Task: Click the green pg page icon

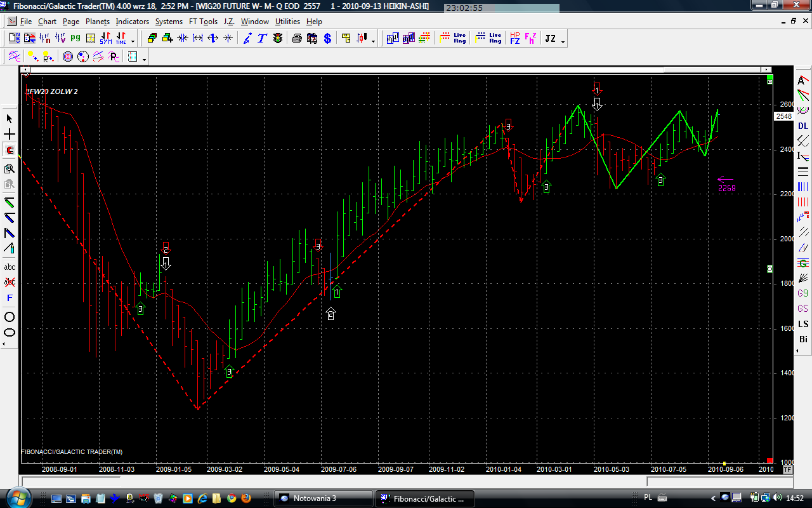Action: tap(75, 39)
